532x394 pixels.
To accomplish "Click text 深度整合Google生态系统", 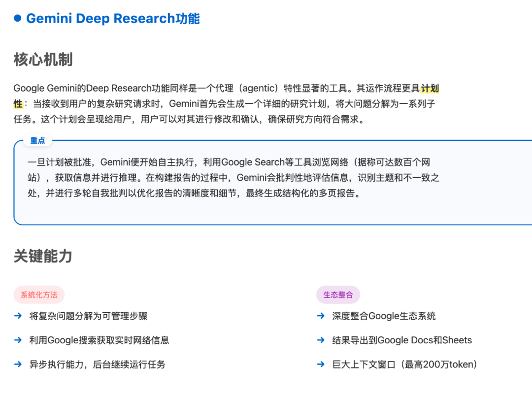I will (x=384, y=316).
